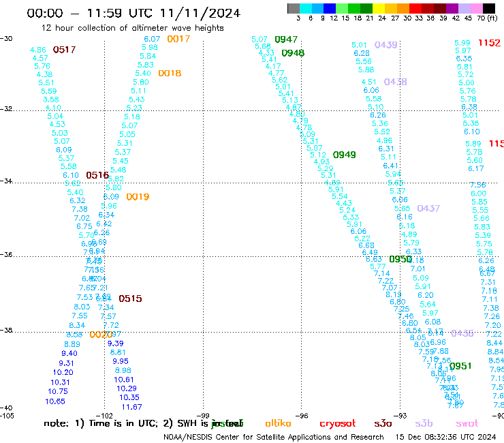Click the wave height value '10.31'
Screen dimensions: 504x443
[x=60, y=382]
